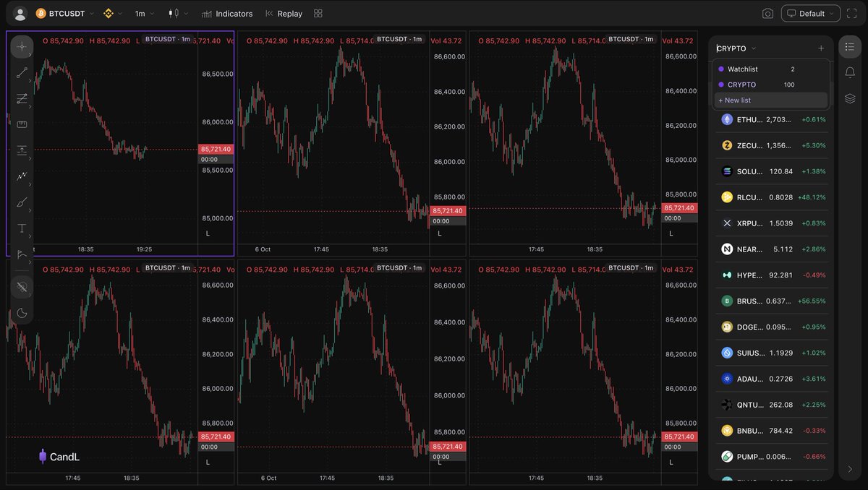Click price label 85,721.40 in top-left chart
The width and height of the screenshot is (868, 490).
[216, 149]
